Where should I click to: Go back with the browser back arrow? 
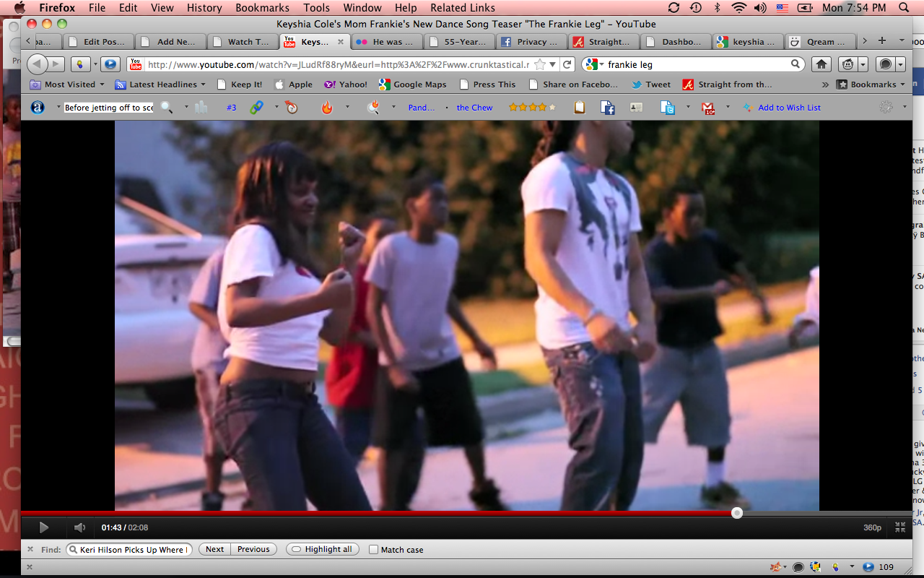[37, 64]
